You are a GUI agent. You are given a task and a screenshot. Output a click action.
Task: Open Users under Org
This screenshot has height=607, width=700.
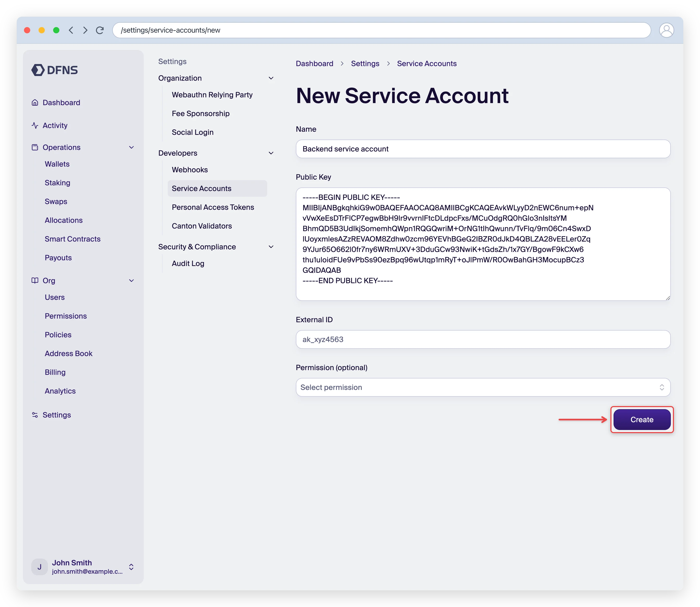pos(55,298)
